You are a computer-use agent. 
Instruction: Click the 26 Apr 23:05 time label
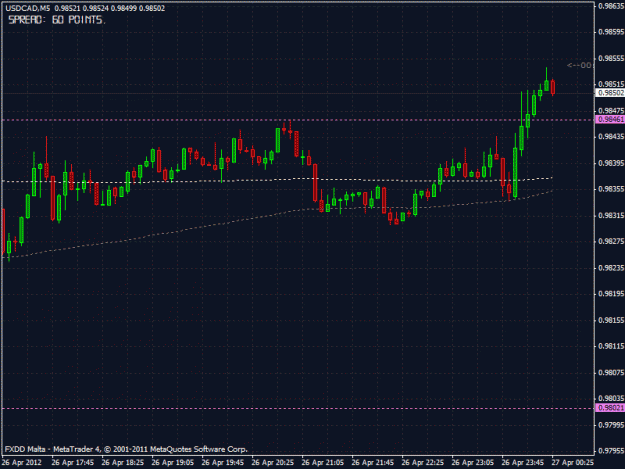473,463
